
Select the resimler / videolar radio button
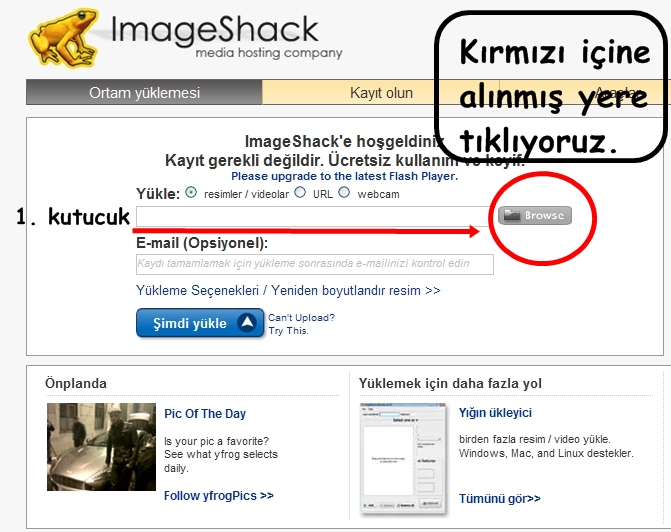click(192, 193)
